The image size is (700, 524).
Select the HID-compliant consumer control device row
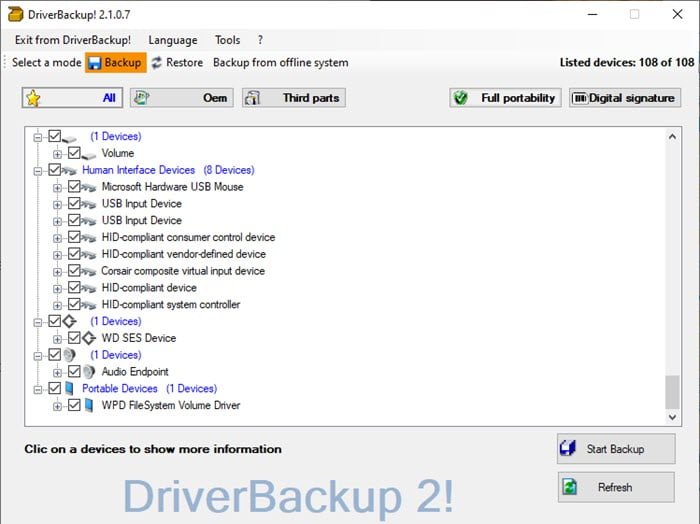click(x=188, y=237)
